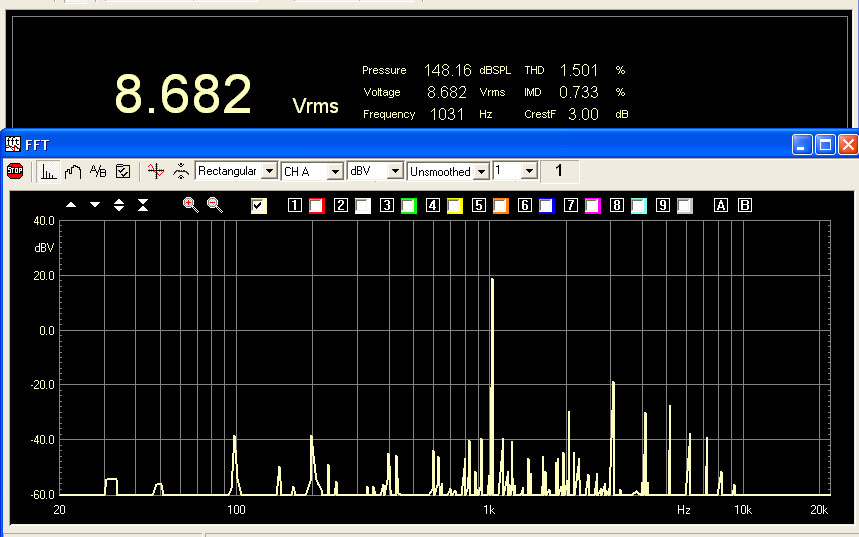Activate the red crosshair cursor tool
This screenshot has height=537, width=859.
[x=155, y=171]
